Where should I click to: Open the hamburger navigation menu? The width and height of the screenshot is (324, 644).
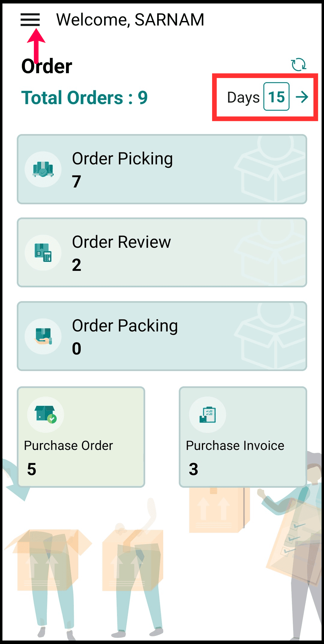coord(30,20)
